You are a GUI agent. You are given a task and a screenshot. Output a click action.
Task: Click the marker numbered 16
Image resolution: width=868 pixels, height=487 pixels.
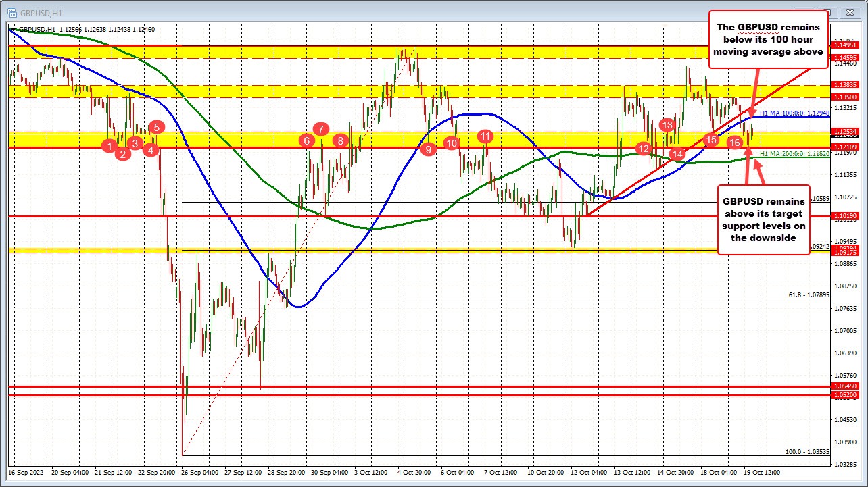pos(735,143)
